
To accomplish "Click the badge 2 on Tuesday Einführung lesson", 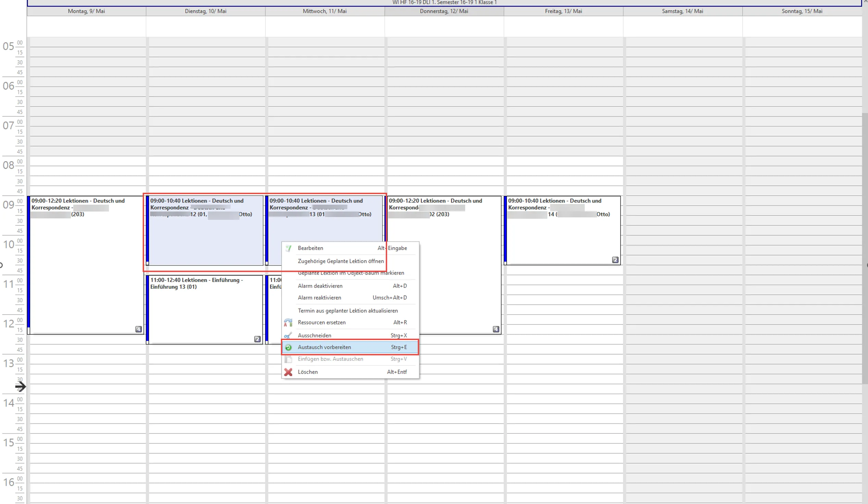I will pyautogui.click(x=257, y=339).
